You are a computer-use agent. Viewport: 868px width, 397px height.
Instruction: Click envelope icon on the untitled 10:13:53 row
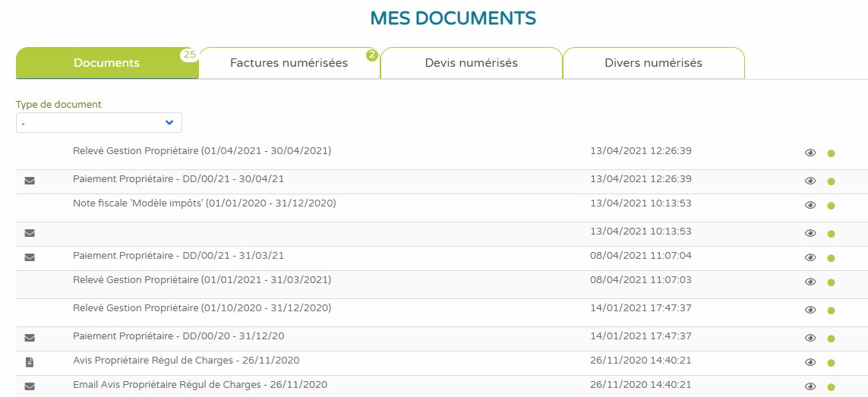point(30,233)
